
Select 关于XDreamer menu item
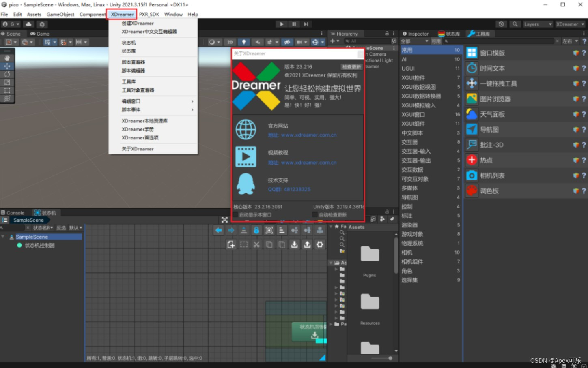click(153, 149)
